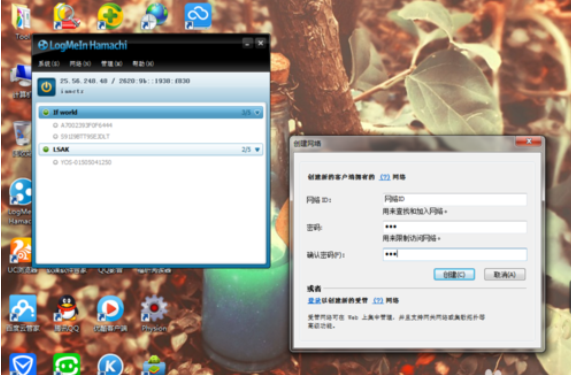Open the 腾讯QQ penguin desktop shortcut
The width and height of the screenshot is (571, 375).
(x=67, y=312)
